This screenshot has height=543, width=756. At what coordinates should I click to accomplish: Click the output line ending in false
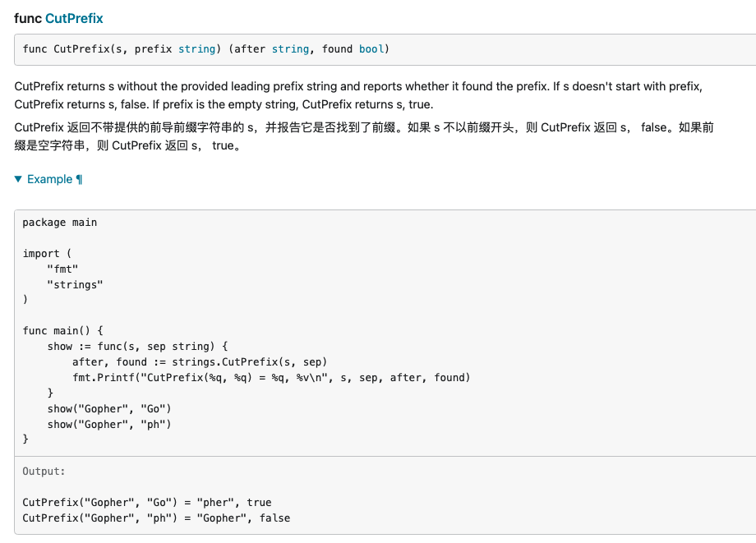tap(156, 518)
